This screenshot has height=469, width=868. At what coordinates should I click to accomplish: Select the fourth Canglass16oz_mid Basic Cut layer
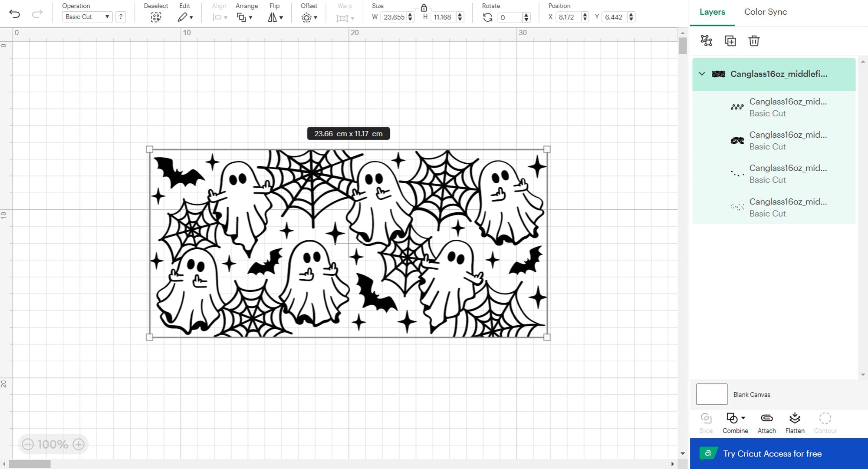tap(774, 208)
